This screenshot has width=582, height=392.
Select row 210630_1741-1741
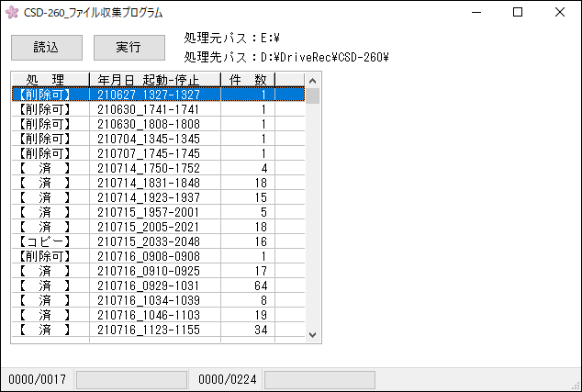click(x=159, y=109)
